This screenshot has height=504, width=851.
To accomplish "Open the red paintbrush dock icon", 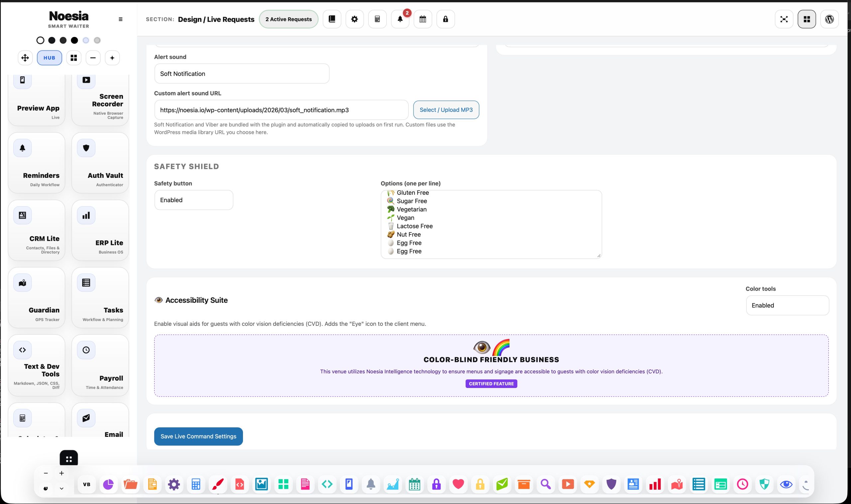I will [x=218, y=484].
